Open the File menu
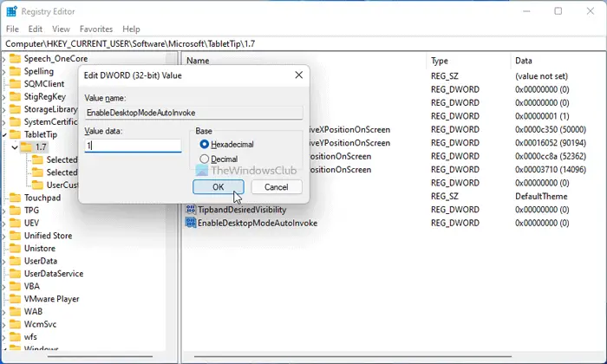 12,29
